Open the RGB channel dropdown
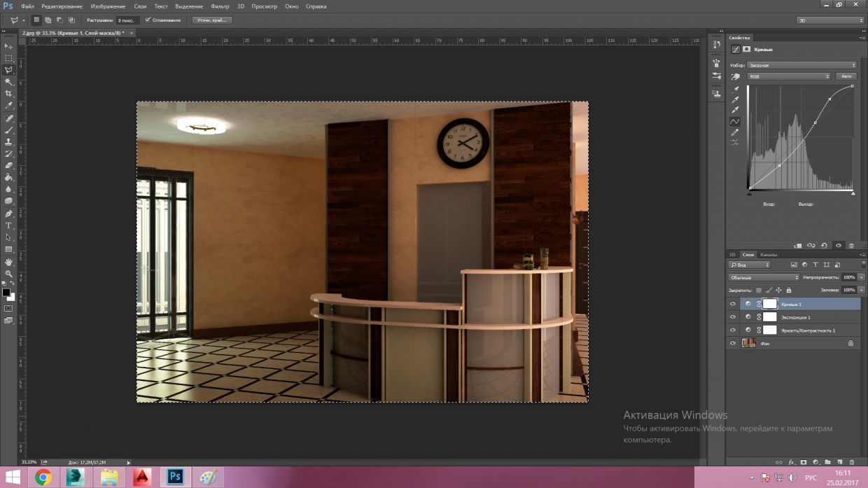 [x=789, y=76]
